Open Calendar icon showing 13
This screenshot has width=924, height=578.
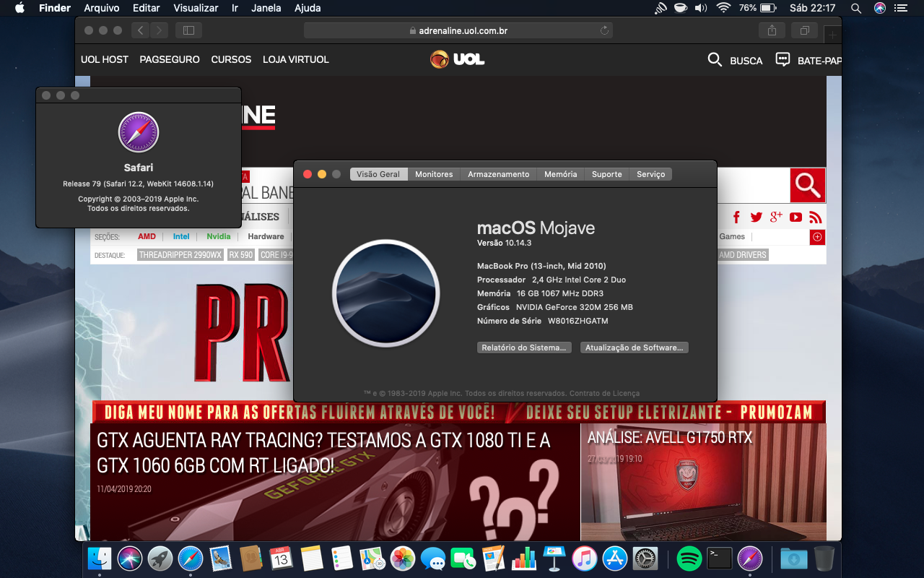pos(281,558)
